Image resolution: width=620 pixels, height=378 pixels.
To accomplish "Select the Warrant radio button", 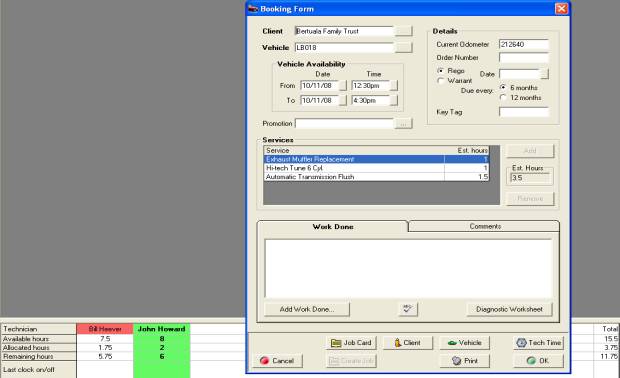I will pyautogui.click(x=440, y=81).
